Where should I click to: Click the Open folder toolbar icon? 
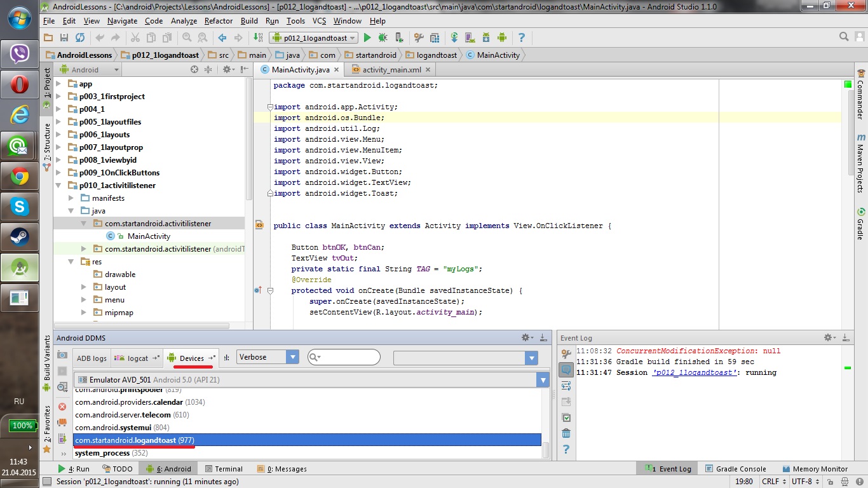pos(48,38)
